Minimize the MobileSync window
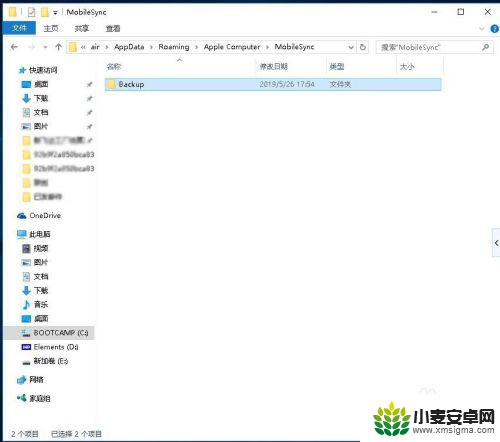The height and width of the screenshot is (442, 500). click(434, 12)
